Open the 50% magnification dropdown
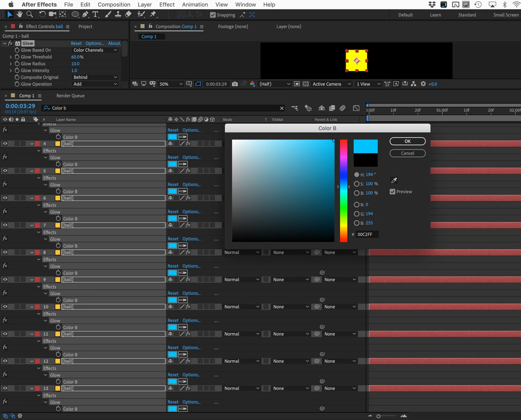The height and width of the screenshot is (420, 521). tap(171, 84)
